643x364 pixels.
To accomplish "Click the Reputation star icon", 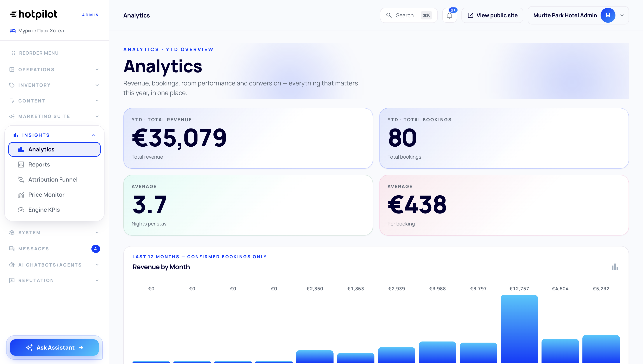I will pos(12,281).
